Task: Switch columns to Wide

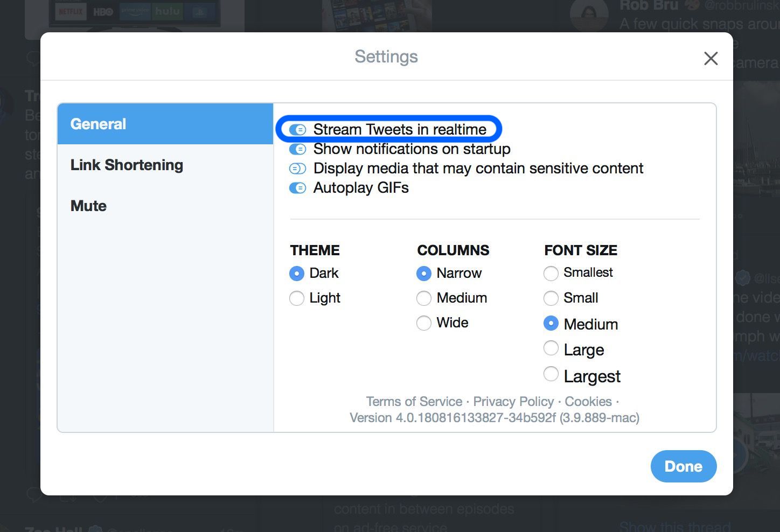Action: click(x=424, y=323)
